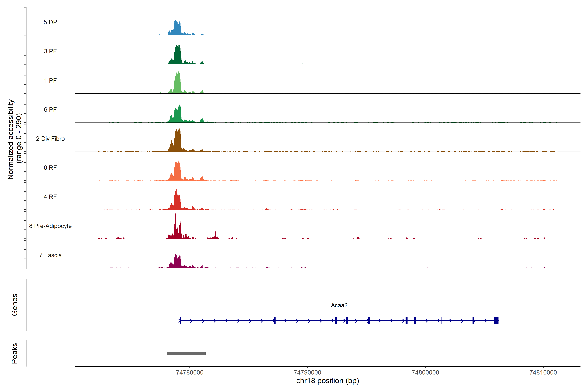
Task: Click the Acaa2 gene name label
Action: (339, 305)
